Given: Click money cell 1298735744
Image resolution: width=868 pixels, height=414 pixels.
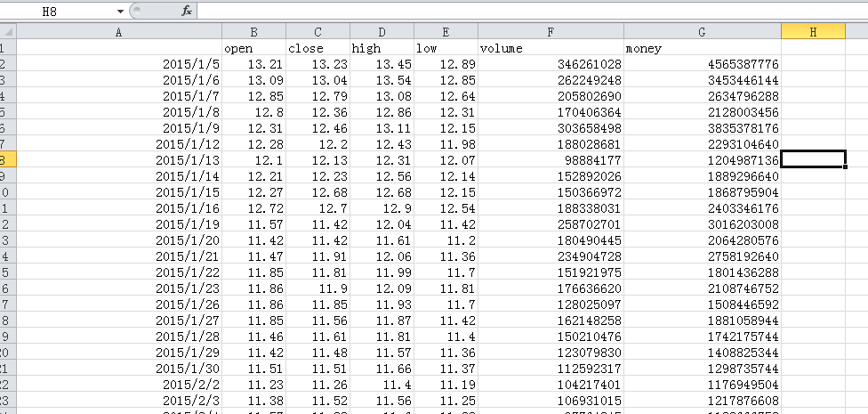Looking at the screenshot, I should tap(703, 369).
